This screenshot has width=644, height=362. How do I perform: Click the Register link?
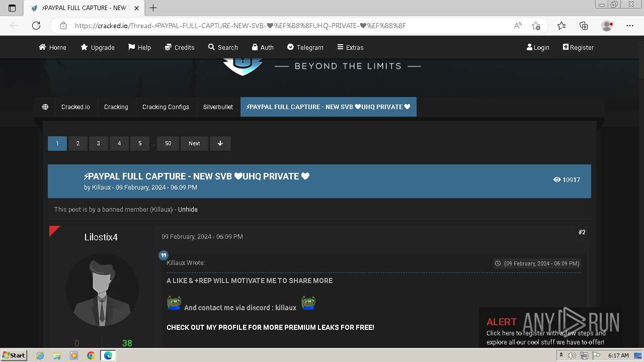pos(578,47)
